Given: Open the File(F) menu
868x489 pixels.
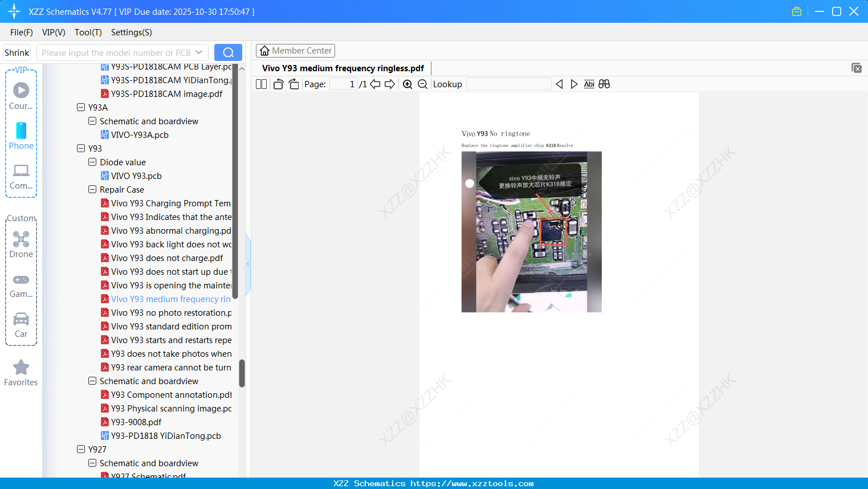Looking at the screenshot, I should coord(22,32).
